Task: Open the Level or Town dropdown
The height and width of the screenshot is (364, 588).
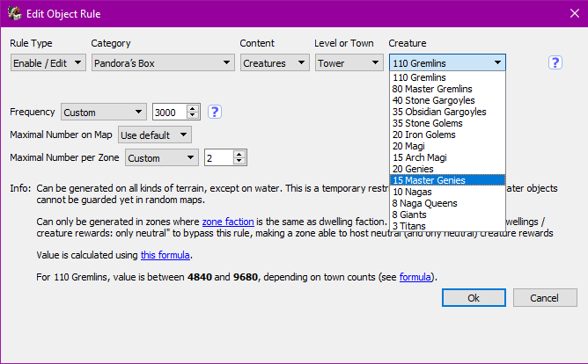Action: pos(349,62)
